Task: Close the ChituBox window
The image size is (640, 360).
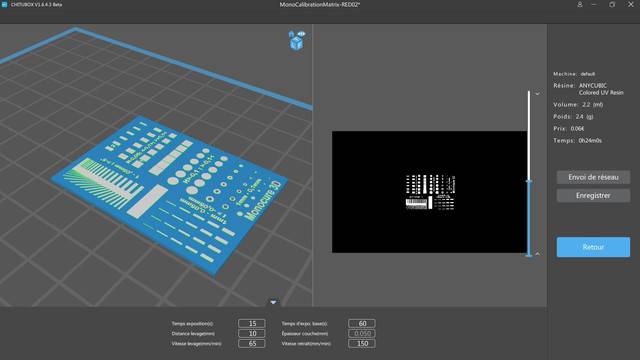Action: click(631, 4)
